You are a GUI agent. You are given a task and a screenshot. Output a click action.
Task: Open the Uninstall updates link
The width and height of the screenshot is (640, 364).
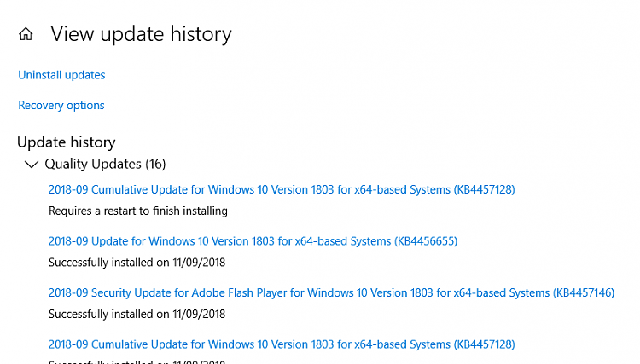click(x=61, y=75)
